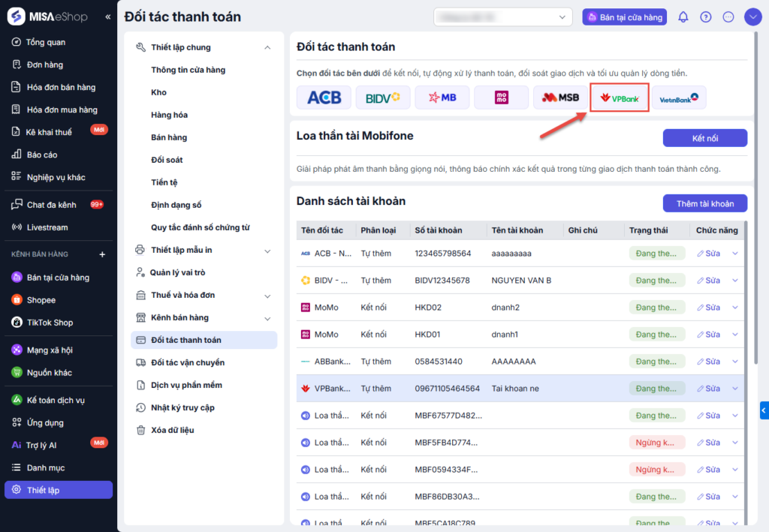Select the VietinBank payment partner logo
Image resolution: width=769 pixels, height=532 pixels.
click(x=679, y=98)
